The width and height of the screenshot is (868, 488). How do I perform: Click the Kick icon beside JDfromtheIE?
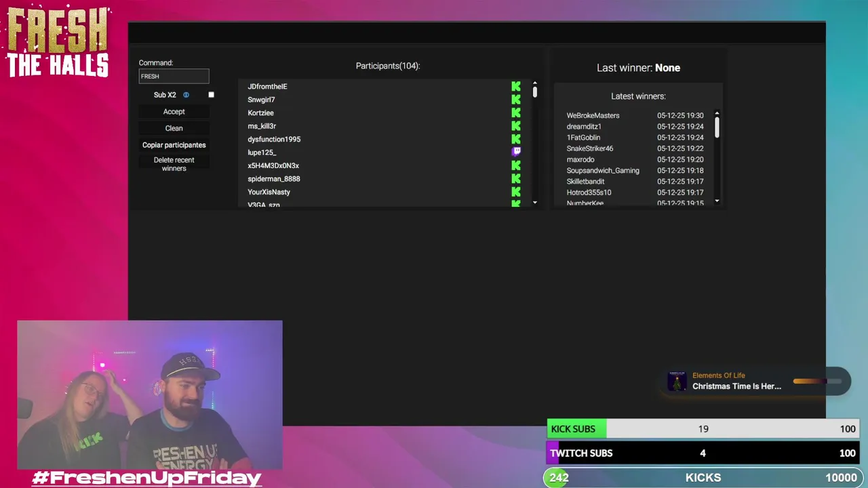point(516,86)
